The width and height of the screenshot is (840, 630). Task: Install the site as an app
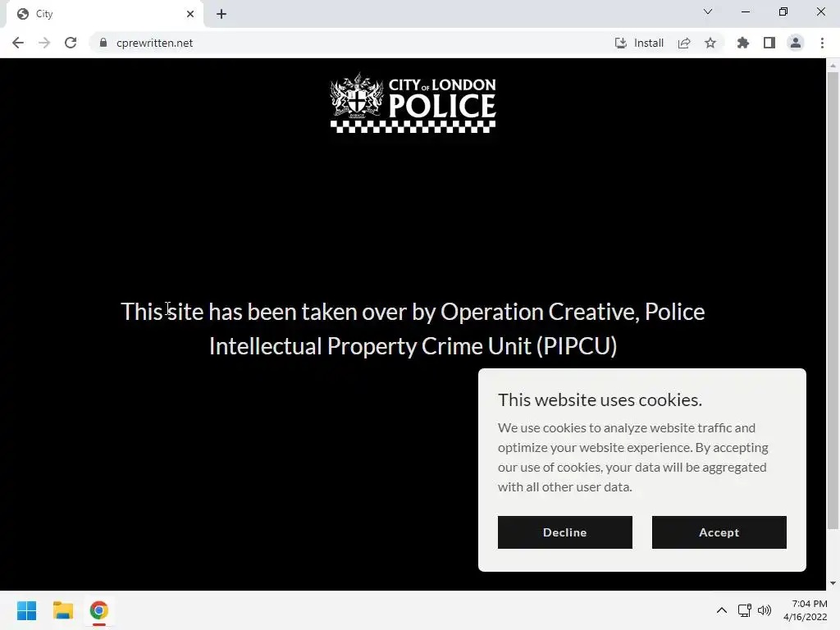coord(639,43)
